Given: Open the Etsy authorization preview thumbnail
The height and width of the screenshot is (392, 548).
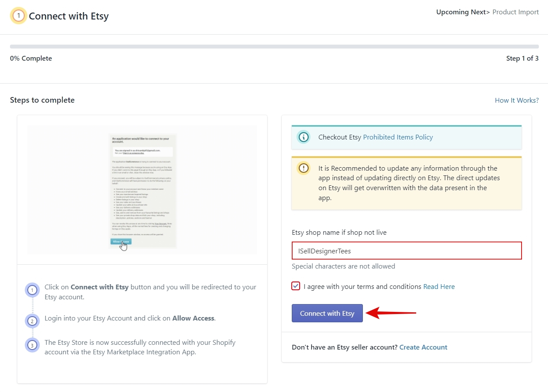Looking at the screenshot, I should (142, 190).
